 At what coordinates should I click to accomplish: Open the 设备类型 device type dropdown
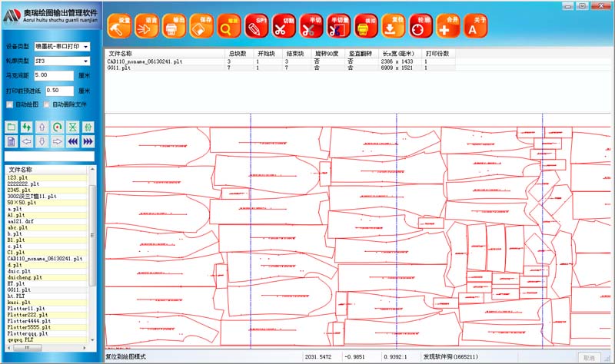(62, 47)
